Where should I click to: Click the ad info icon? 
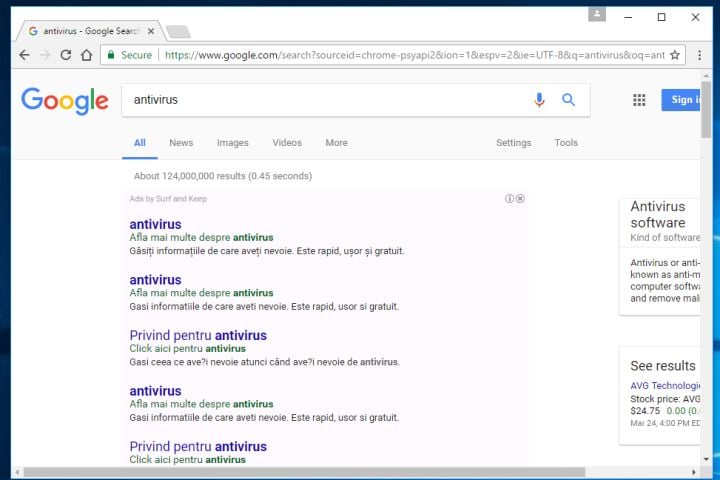point(509,198)
